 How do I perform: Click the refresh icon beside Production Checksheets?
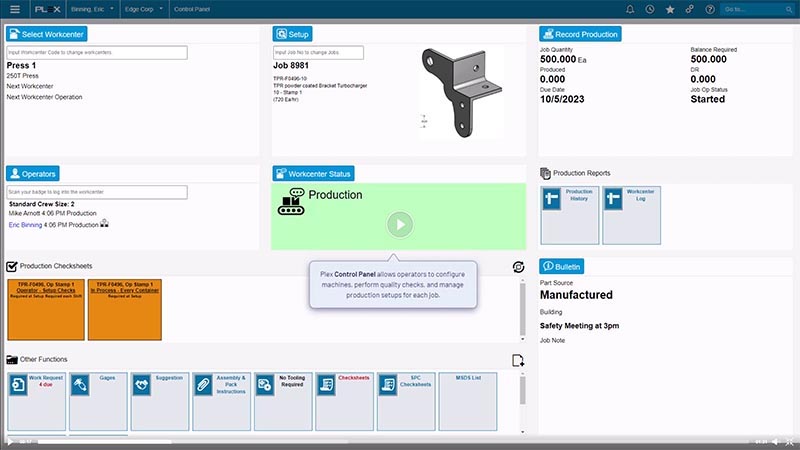coord(517,267)
